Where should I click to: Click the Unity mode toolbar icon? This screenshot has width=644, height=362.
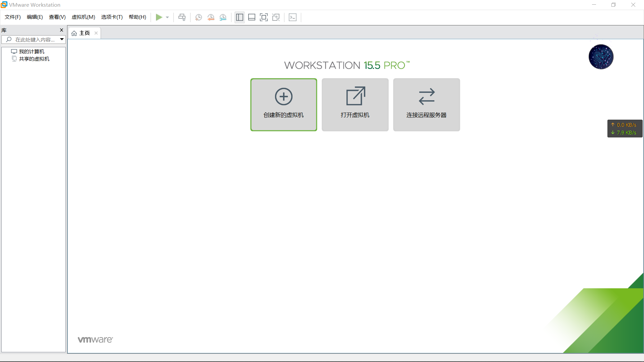tap(276, 17)
